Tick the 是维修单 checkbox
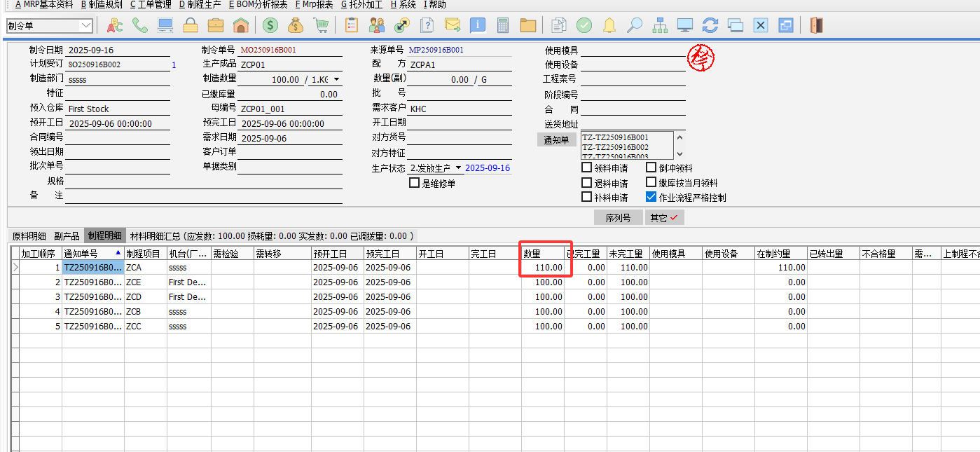The height and width of the screenshot is (452, 980). pos(415,183)
